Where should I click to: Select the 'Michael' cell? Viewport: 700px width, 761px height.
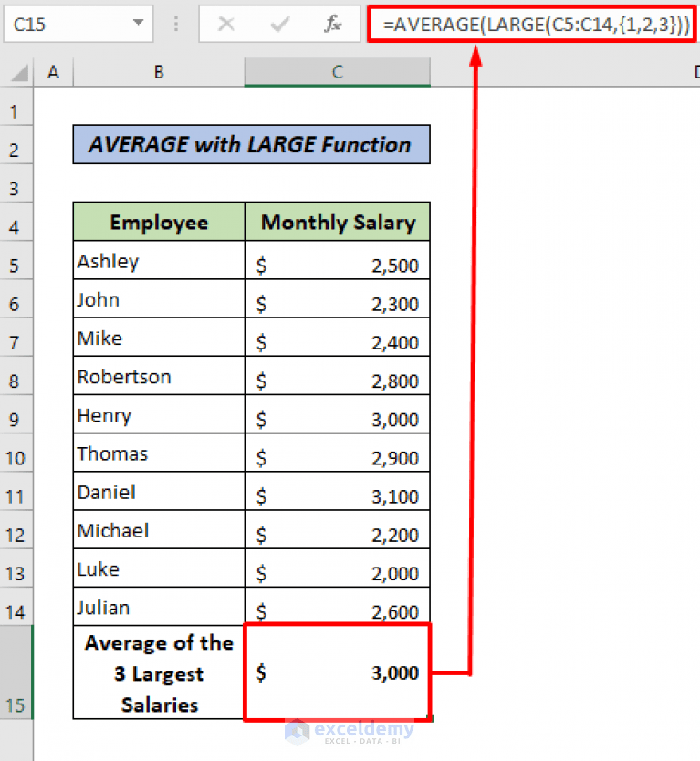159,530
